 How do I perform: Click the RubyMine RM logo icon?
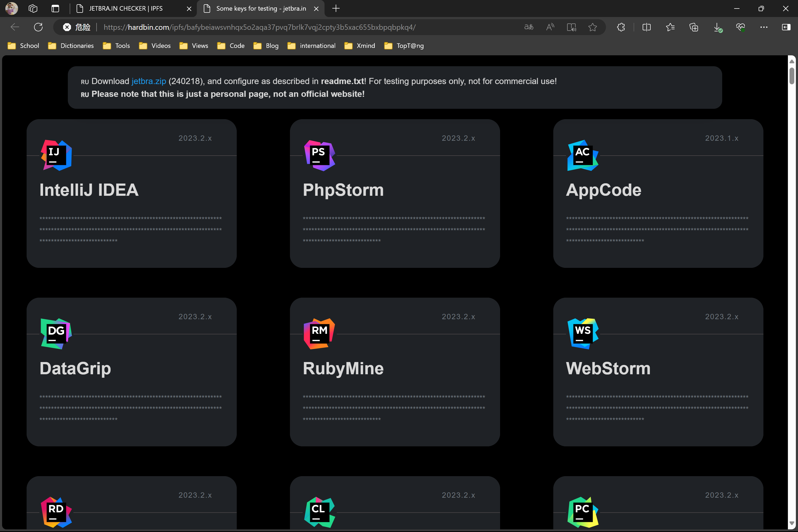click(x=319, y=334)
